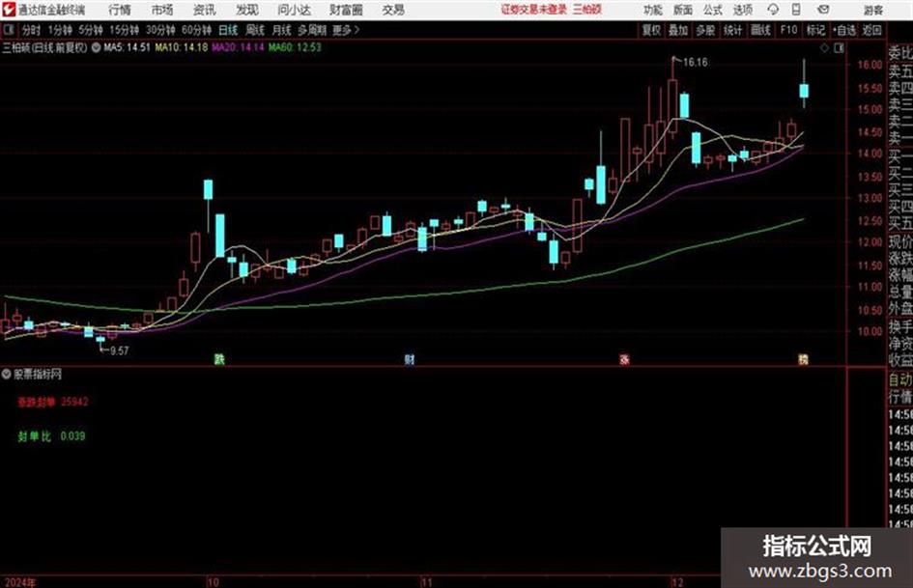Screen dimensions: 913x588
Task: Click the red 涨 event marker
Action: pyautogui.click(x=624, y=359)
